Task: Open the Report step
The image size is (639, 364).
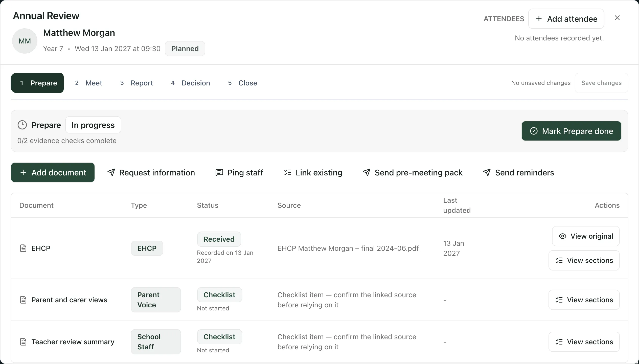Action: (137, 83)
